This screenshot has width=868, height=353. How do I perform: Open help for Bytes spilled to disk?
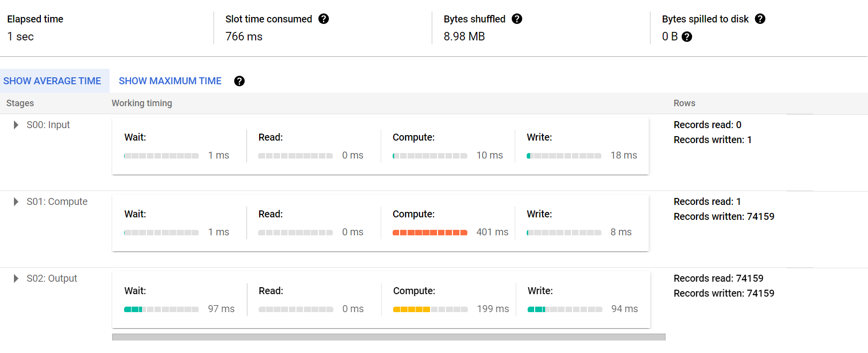tap(760, 19)
